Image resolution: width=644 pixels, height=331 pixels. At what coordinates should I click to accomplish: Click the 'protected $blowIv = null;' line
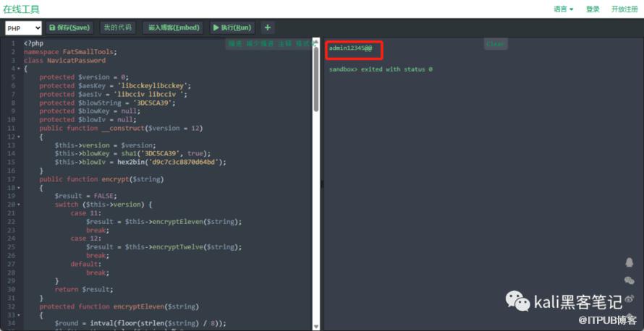click(x=88, y=120)
